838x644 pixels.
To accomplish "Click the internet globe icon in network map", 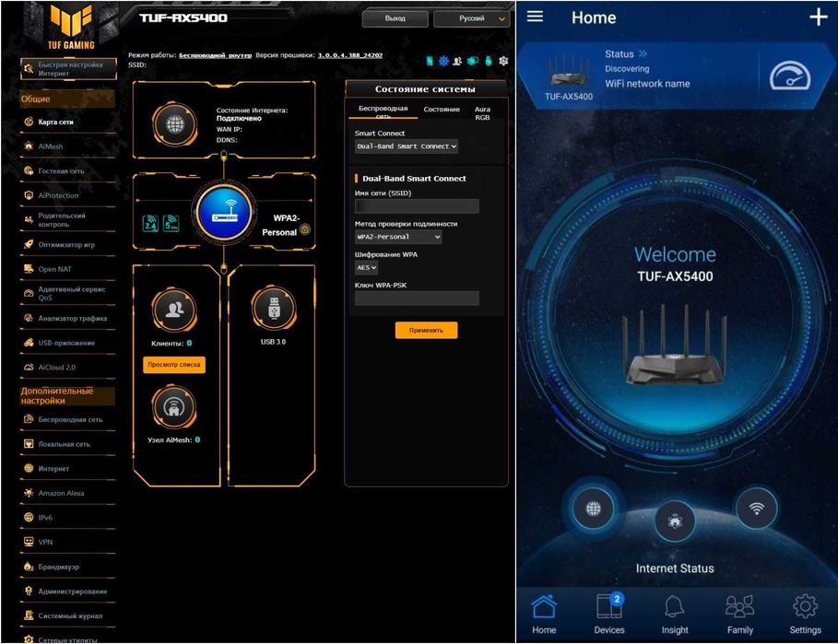I will (x=175, y=125).
